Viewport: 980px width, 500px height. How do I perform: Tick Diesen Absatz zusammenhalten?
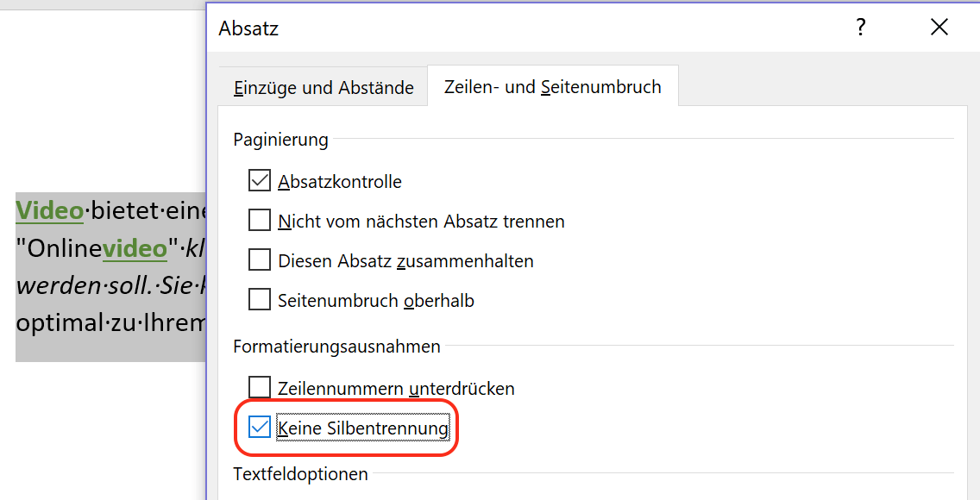coord(260,260)
